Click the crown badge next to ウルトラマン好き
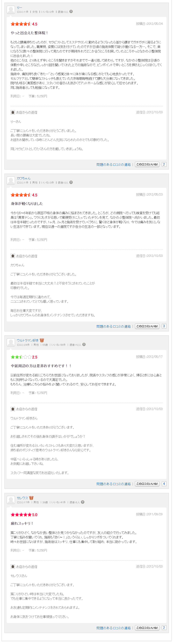 click(42, 340)
